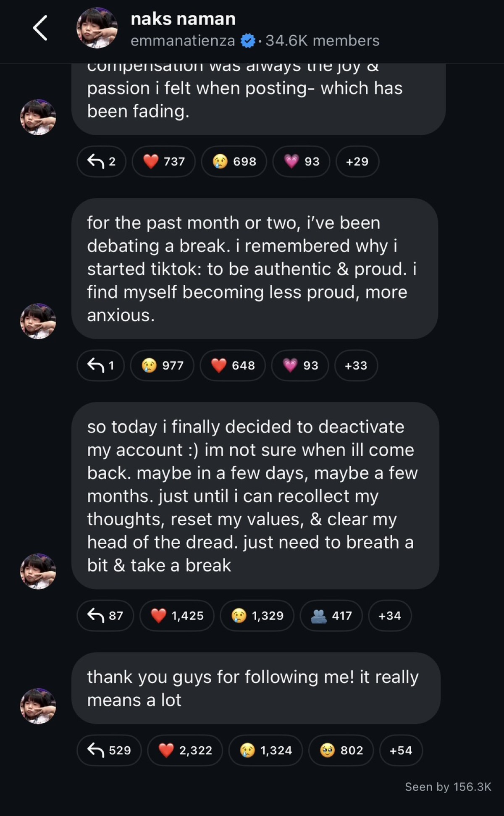Expand the +29 more reactions pill

click(357, 161)
